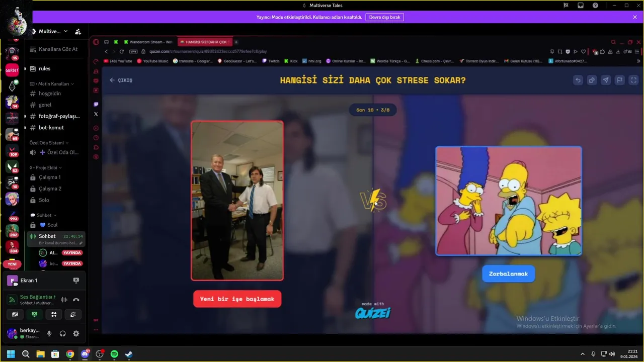Screen dimensions: 644x362
Task: Open Discord inbox icon in title bar
Action: pyautogui.click(x=581, y=6)
